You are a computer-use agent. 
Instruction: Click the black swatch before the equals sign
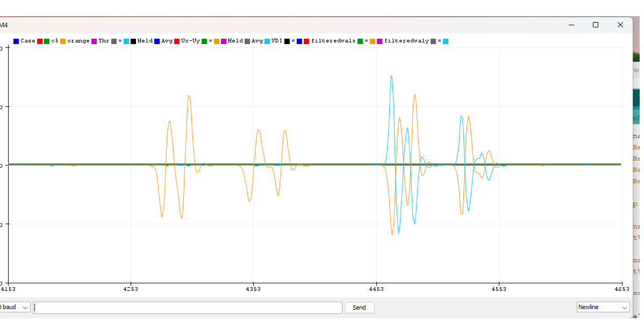tap(287, 41)
